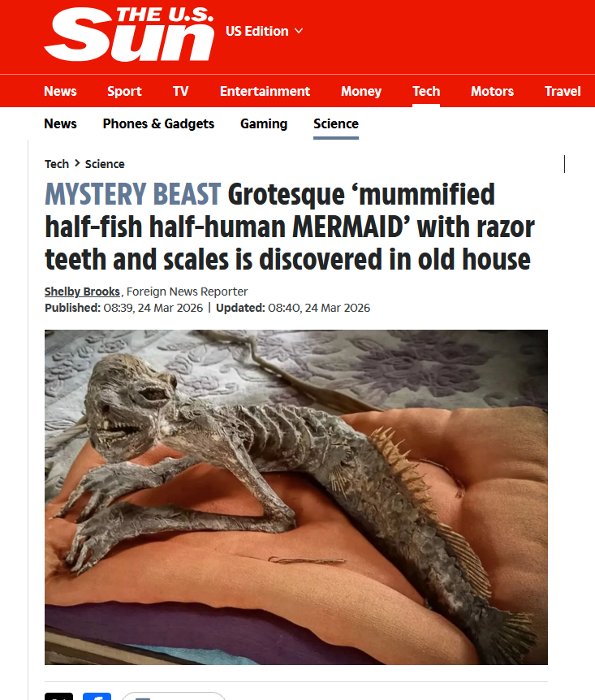The width and height of the screenshot is (595, 700).
Task: Select the Money section
Action: (x=361, y=91)
